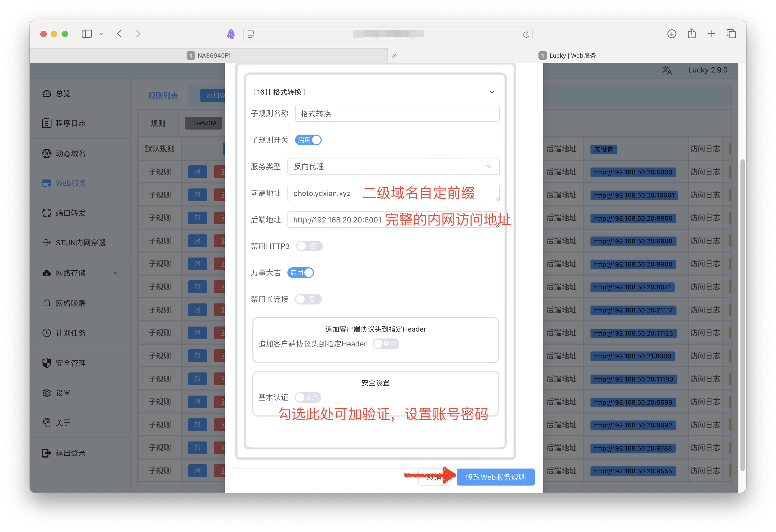The image size is (776, 532).
Task: Go forward with browser forward arrow
Action: pyautogui.click(x=138, y=34)
